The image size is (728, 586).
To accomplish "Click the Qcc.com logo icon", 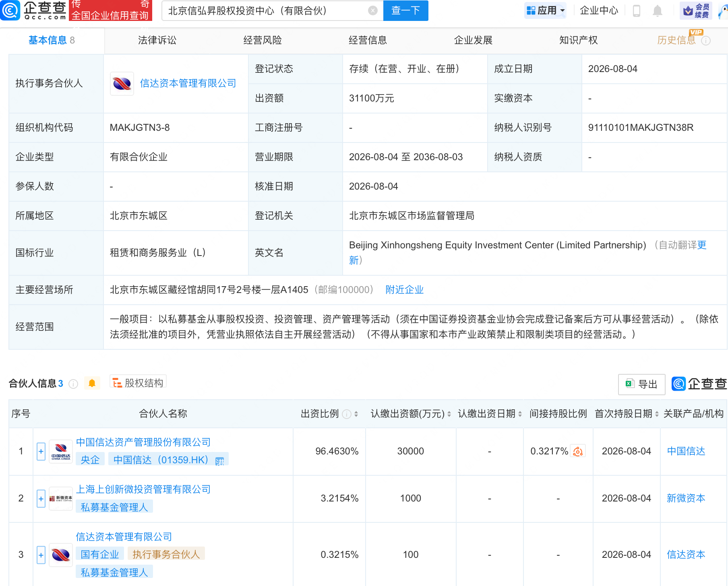I will 10,10.
